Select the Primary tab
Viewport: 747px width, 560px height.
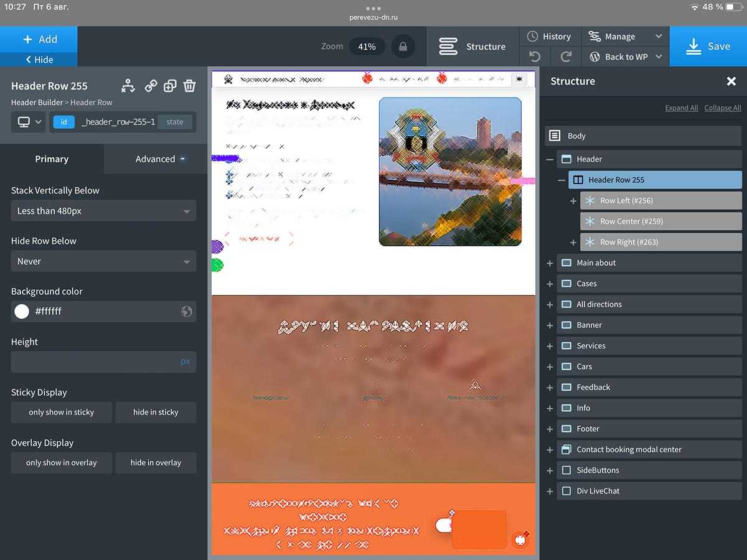(52, 159)
